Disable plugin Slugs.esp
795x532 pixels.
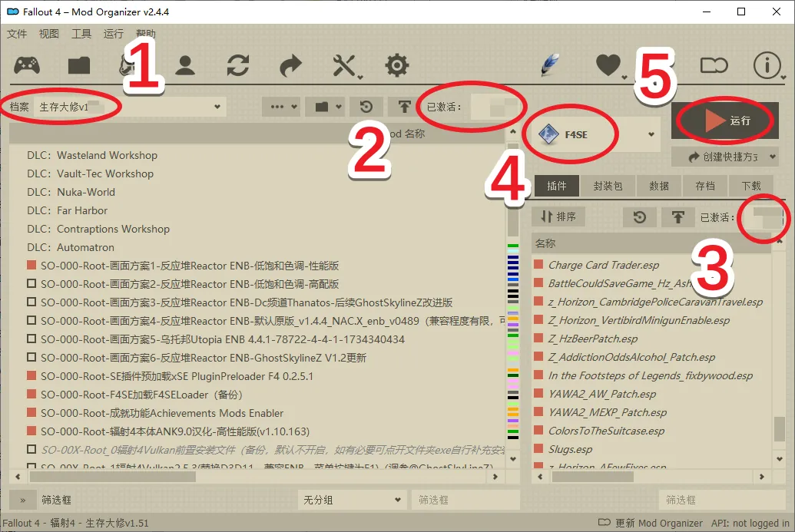(x=538, y=449)
